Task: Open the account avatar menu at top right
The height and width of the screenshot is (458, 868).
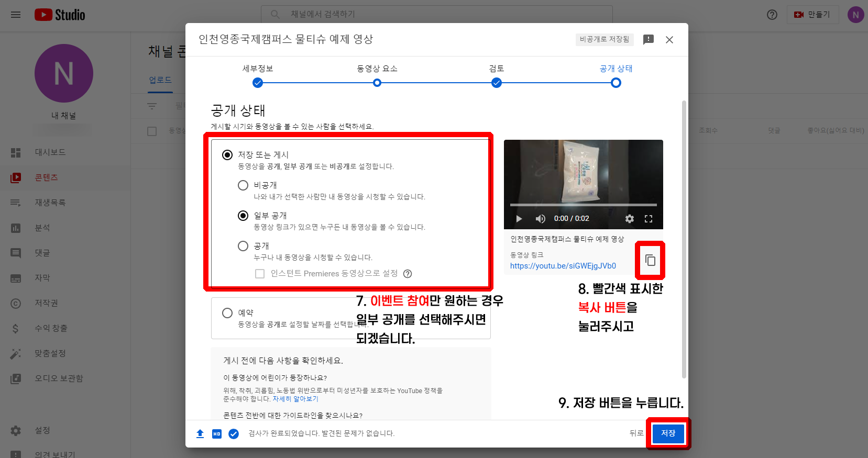Action: [x=855, y=15]
